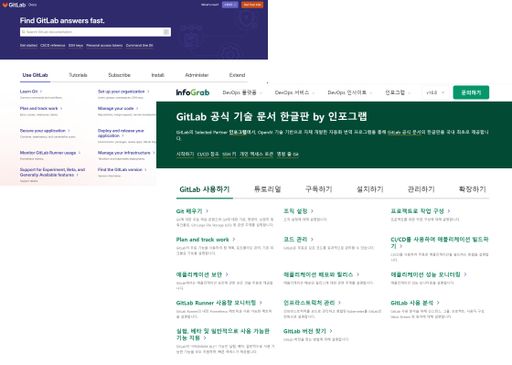Focus the Search GitLab documentation field
Screen dimensions: 512x365
click(95, 32)
